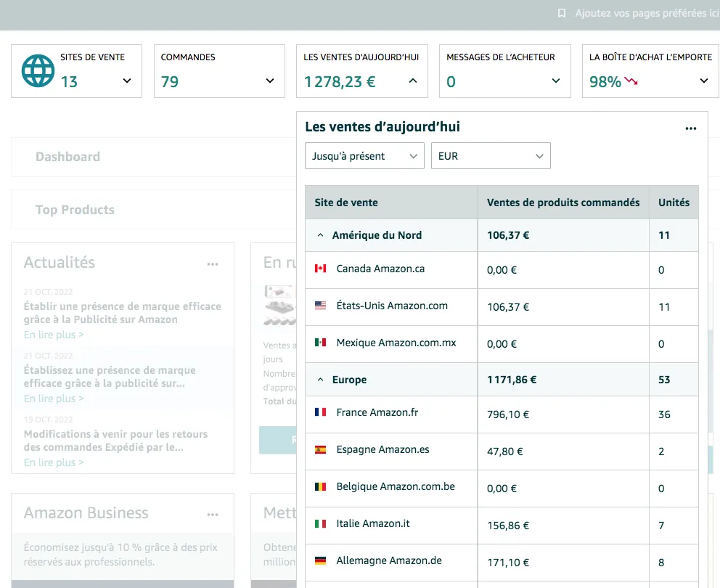Select the Italie Amazon.it row

502,526
